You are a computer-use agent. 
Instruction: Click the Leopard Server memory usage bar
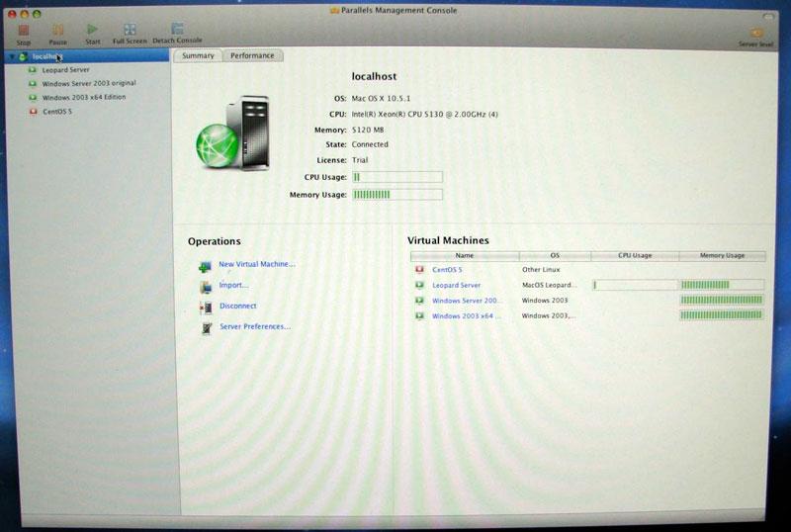click(722, 285)
